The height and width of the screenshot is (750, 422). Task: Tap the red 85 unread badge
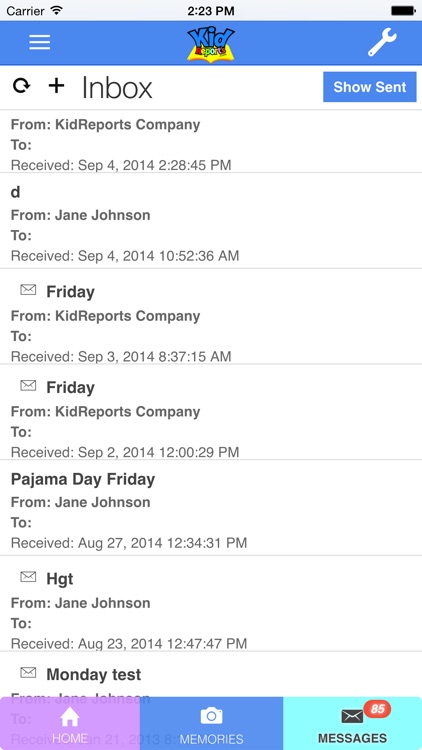(377, 709)
